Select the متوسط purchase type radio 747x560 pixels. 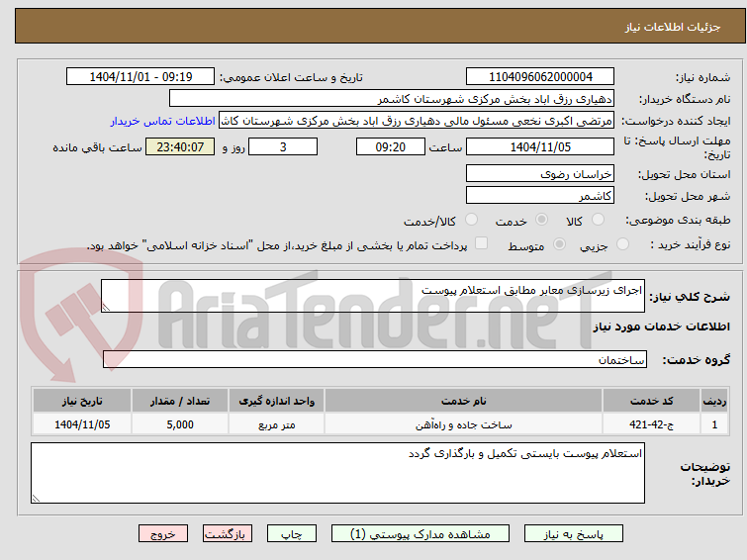point(559,244)
